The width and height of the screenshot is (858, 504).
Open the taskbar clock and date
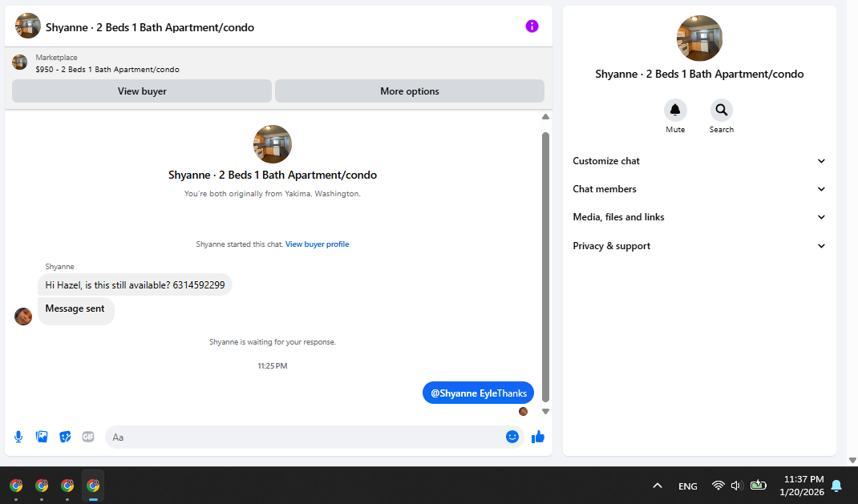pyautogui.click(x=802, y=486)
